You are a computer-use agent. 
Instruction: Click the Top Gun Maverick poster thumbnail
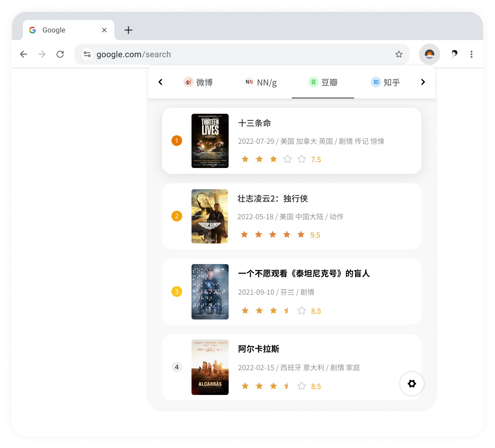click(x=210, y=216)
